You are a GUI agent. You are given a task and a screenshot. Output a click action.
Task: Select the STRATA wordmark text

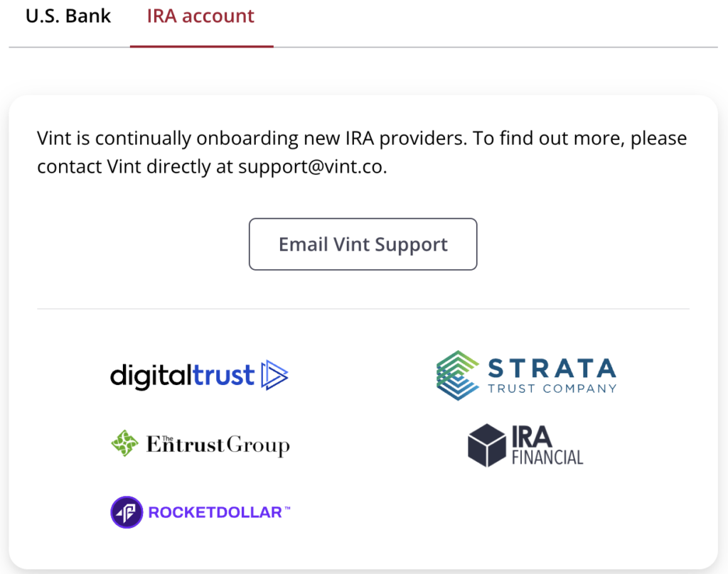pos(552,369)
